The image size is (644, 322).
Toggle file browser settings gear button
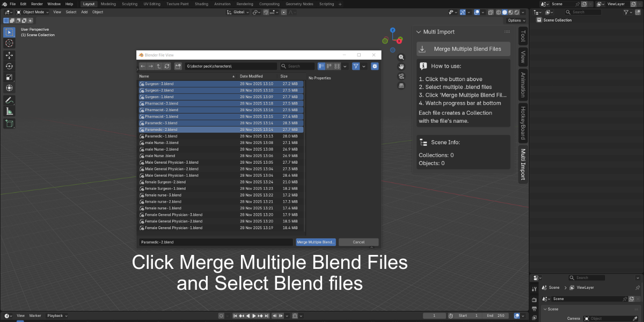pos(375,66)
